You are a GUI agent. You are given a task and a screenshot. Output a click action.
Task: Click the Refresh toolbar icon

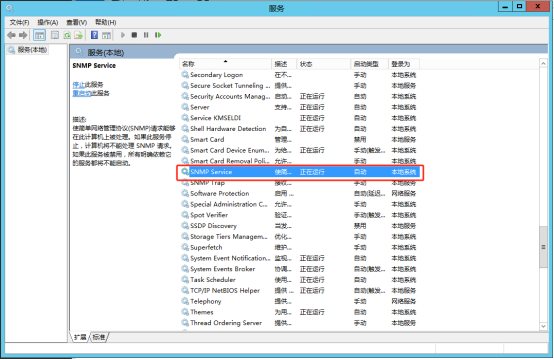click(67, 35)
